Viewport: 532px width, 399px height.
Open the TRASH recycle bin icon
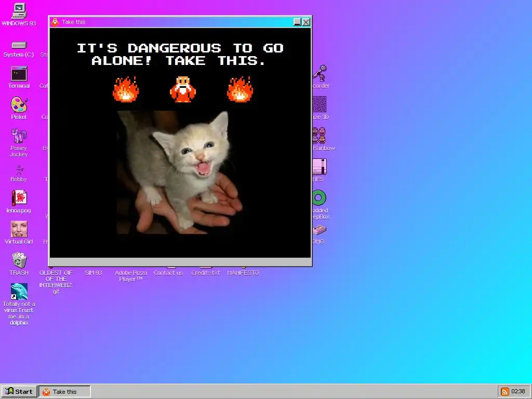(x=19, y=260)
